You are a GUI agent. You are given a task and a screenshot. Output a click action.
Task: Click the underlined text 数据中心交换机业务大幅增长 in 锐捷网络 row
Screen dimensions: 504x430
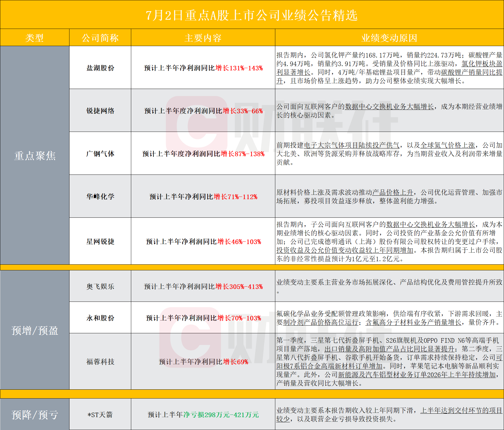[x=389, y=107]
